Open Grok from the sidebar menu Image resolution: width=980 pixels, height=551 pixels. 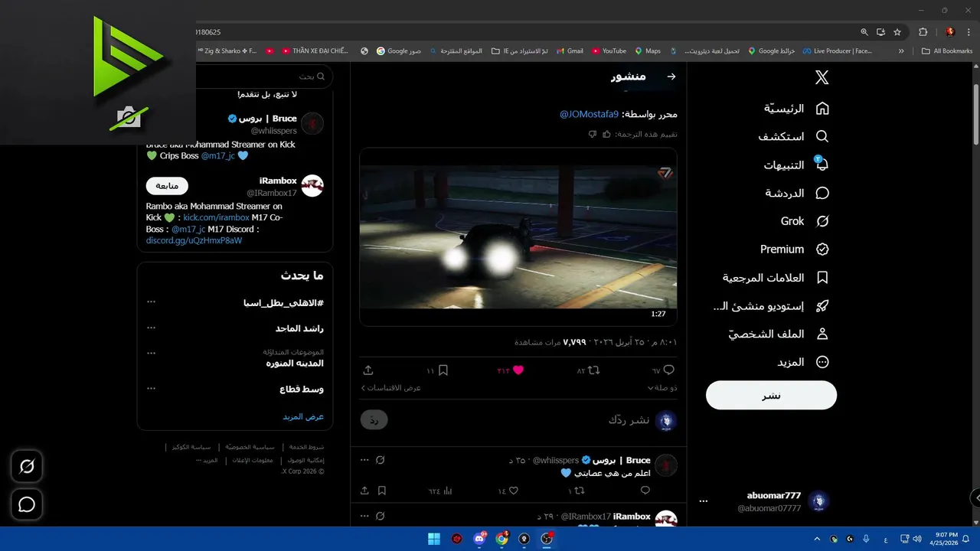point(805,221)
